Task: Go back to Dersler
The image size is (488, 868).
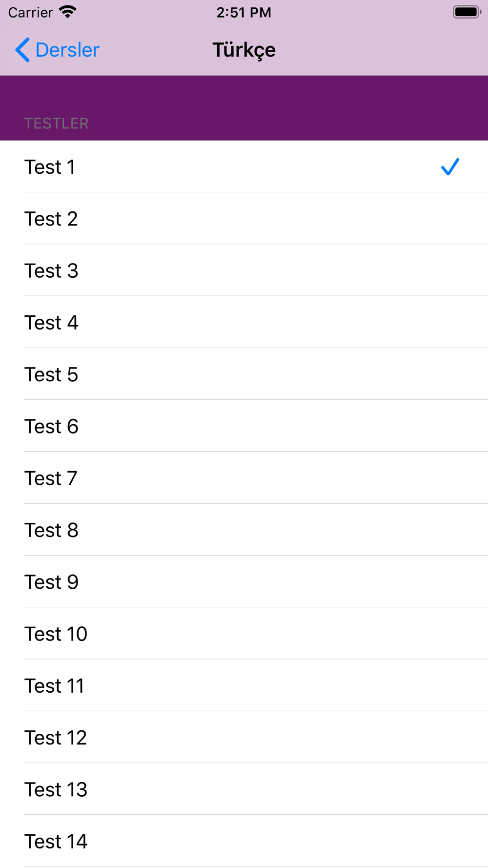Action: [x=57, y=50]
